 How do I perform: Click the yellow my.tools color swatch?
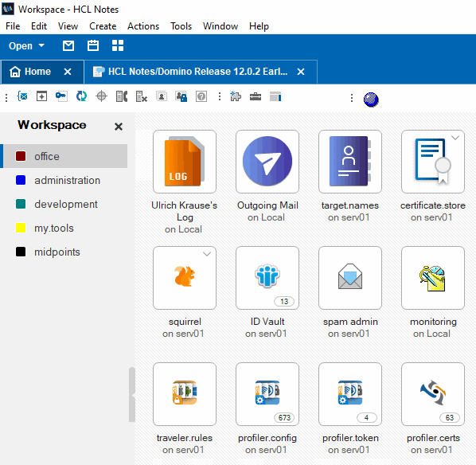[21, 228]
